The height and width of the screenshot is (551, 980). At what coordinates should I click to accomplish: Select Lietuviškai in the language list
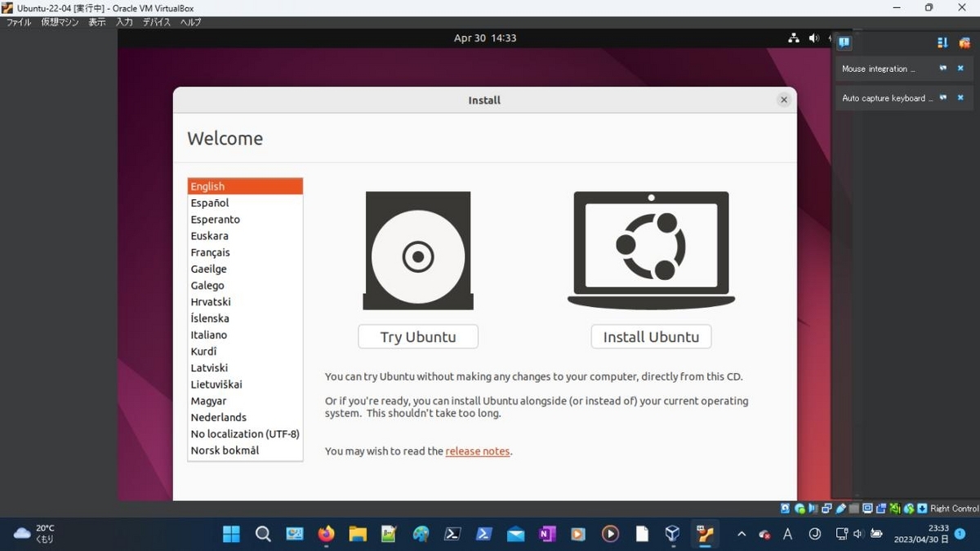click(245, 384)
